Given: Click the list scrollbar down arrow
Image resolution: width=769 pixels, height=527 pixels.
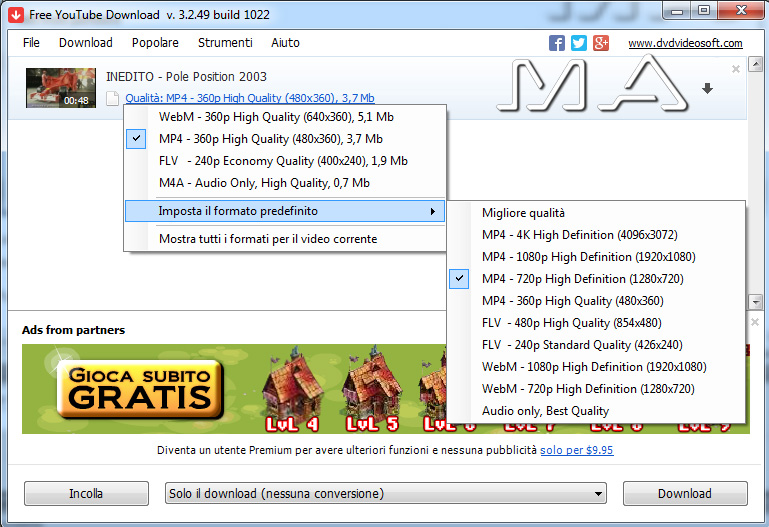Looking at the screenshot, I should click(755, 301).
